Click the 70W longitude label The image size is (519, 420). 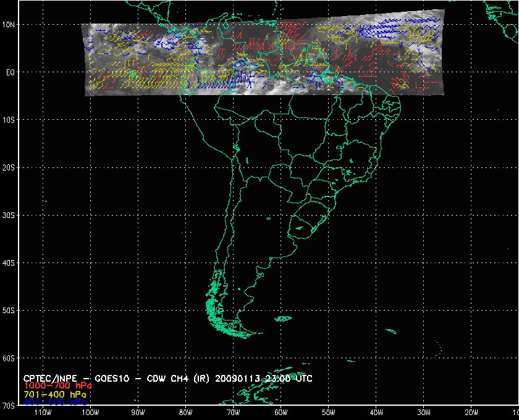coord(234,413)
